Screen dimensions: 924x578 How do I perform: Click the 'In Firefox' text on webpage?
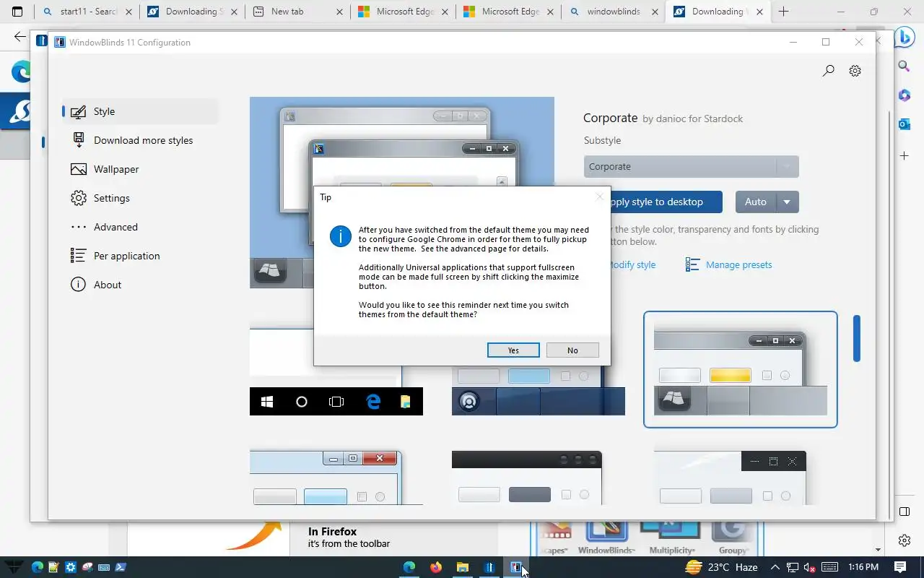[332, 532]
